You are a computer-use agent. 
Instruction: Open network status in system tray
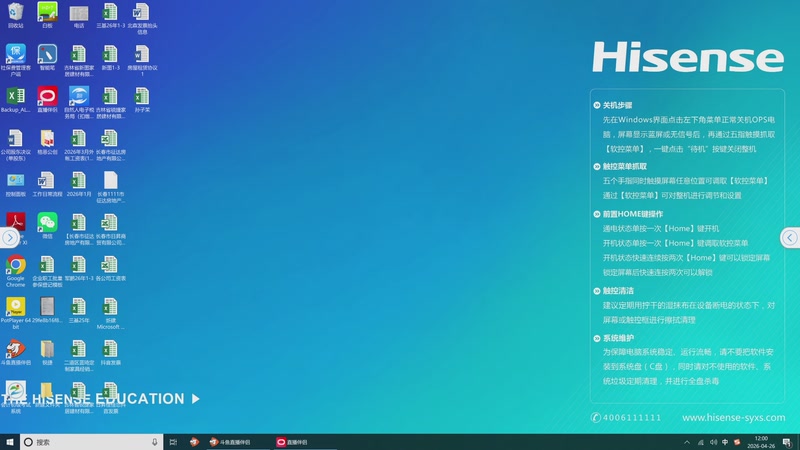(x=701, y=442)
